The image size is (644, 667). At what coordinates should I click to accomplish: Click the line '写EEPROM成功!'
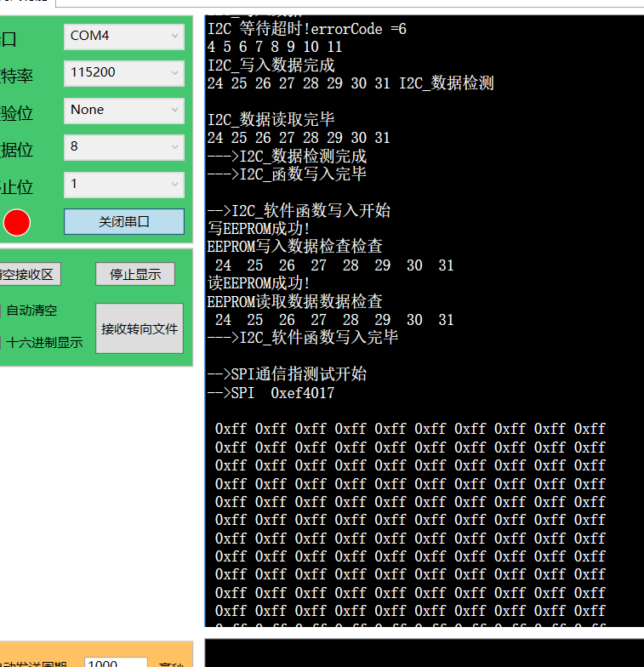(x=259, y=229)
